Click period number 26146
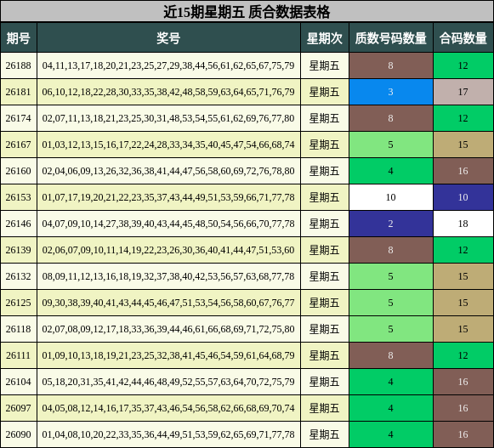 tap(18, 224)
